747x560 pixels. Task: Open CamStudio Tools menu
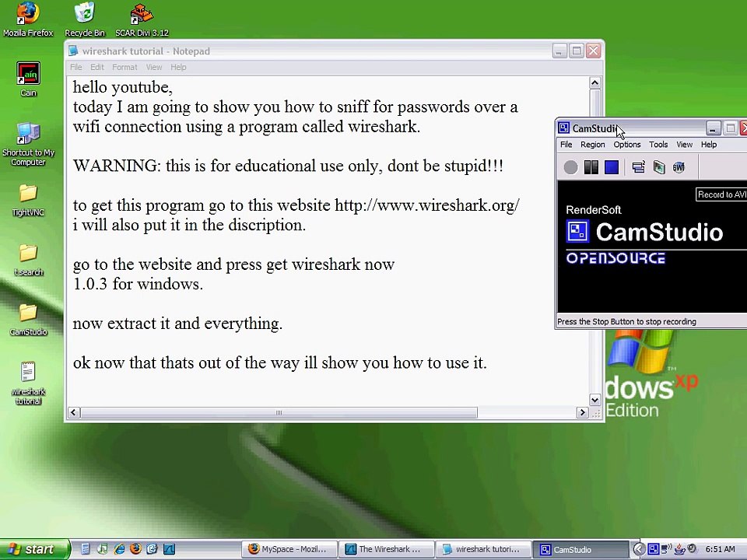coord(658,145)
